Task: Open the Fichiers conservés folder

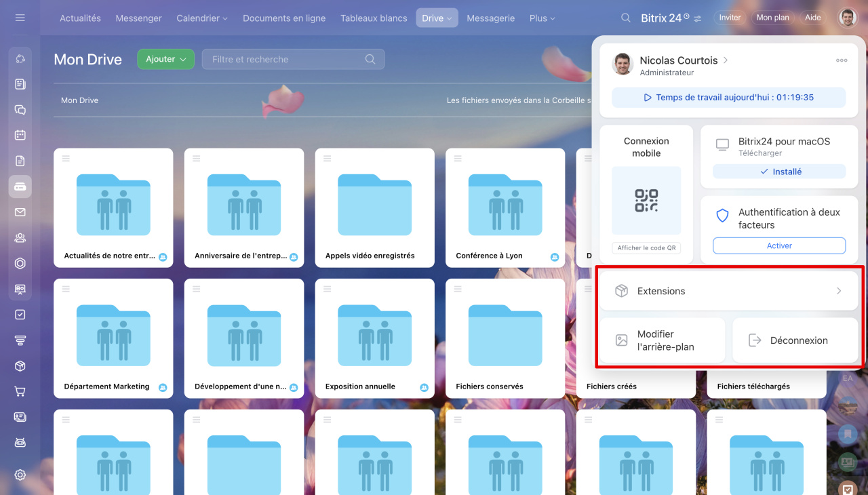Action: (x=505, y=338)
